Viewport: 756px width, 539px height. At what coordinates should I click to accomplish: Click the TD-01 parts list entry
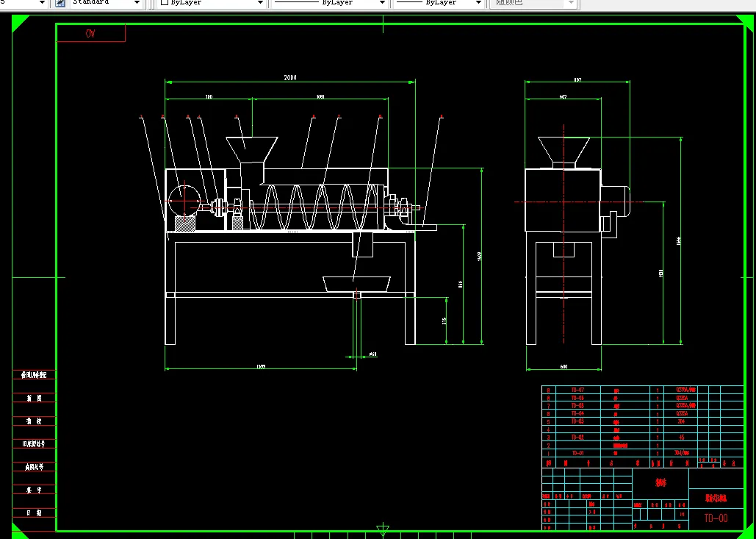(x=577, y=453)
